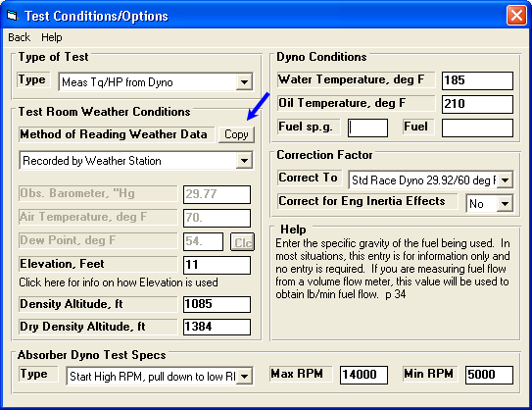The image size is (532, 410).
Task: Click the Oil Temperature input field
Action: pos(477,104)
